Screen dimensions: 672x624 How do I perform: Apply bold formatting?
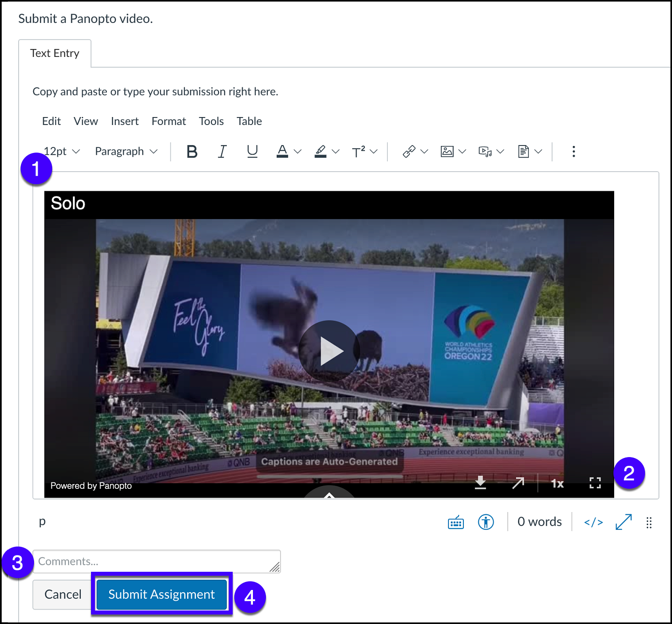click(x=192, y=152)
